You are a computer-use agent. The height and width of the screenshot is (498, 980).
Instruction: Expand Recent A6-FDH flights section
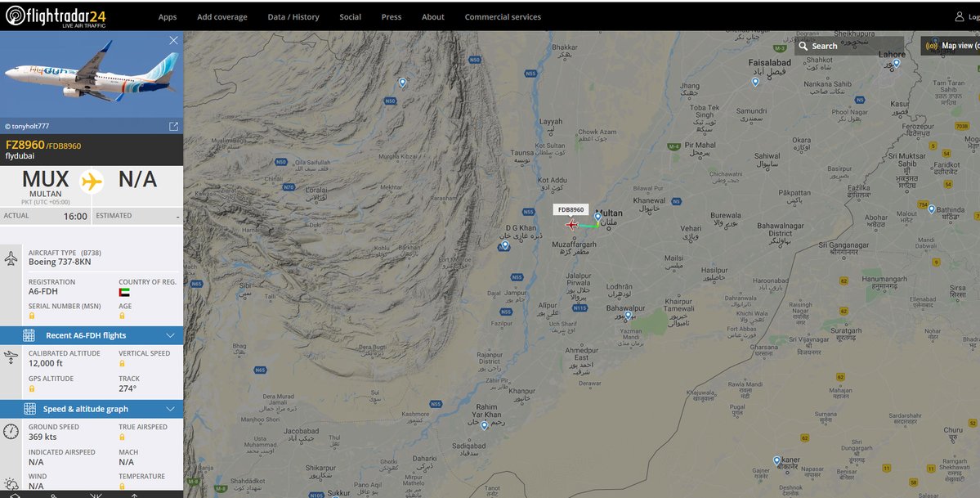(92, 335)
